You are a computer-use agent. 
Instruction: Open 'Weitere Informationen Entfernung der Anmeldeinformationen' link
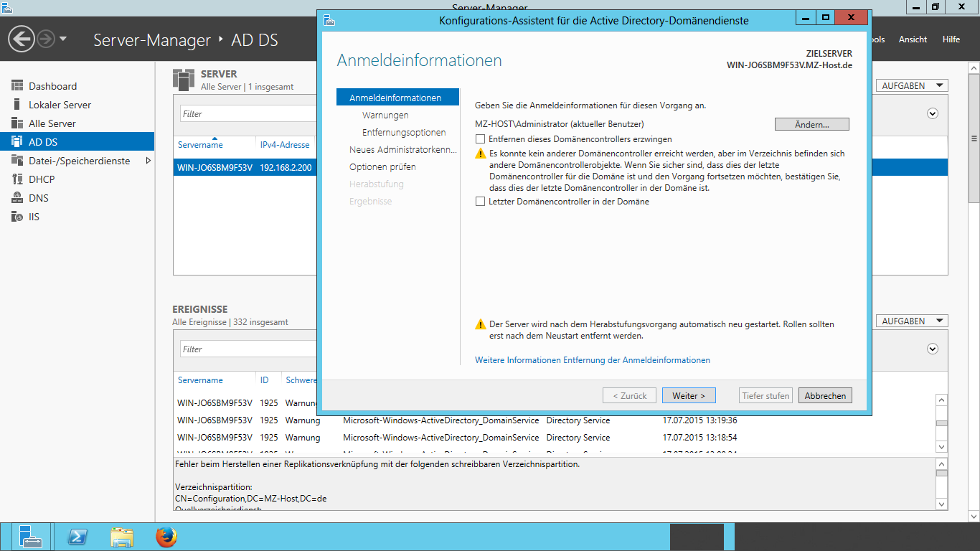click(x=592, y=360)
